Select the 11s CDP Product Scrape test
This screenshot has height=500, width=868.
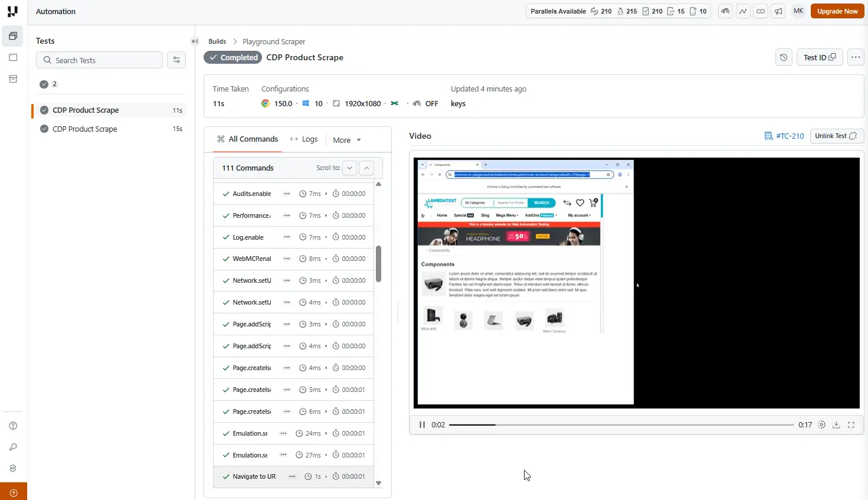point(109,110)
